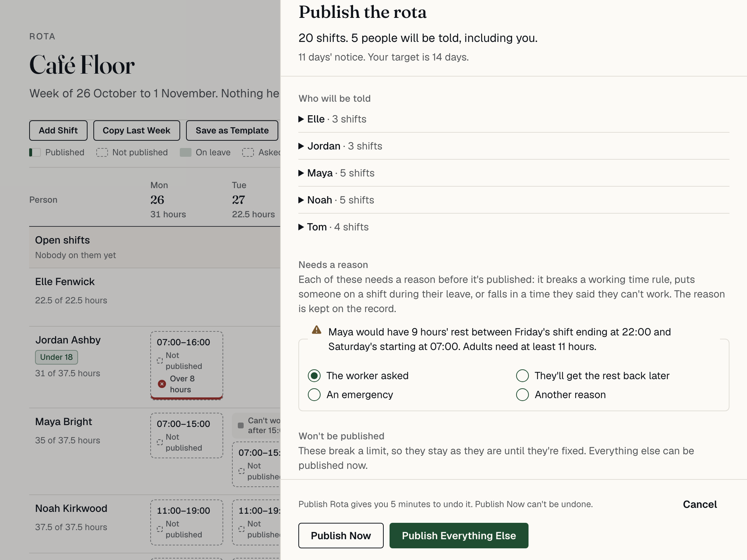
Task: Click the Open shifts row heading
Action: pos(62,240)
